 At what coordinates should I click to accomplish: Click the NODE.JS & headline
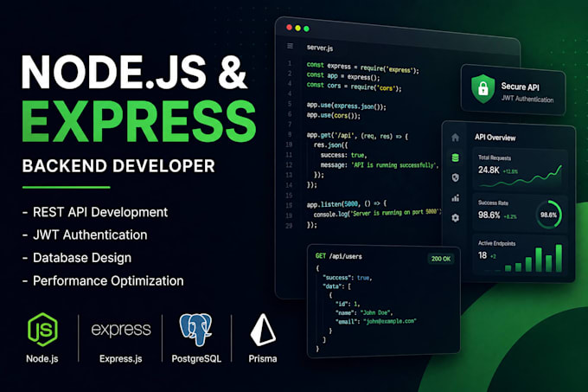134,72
